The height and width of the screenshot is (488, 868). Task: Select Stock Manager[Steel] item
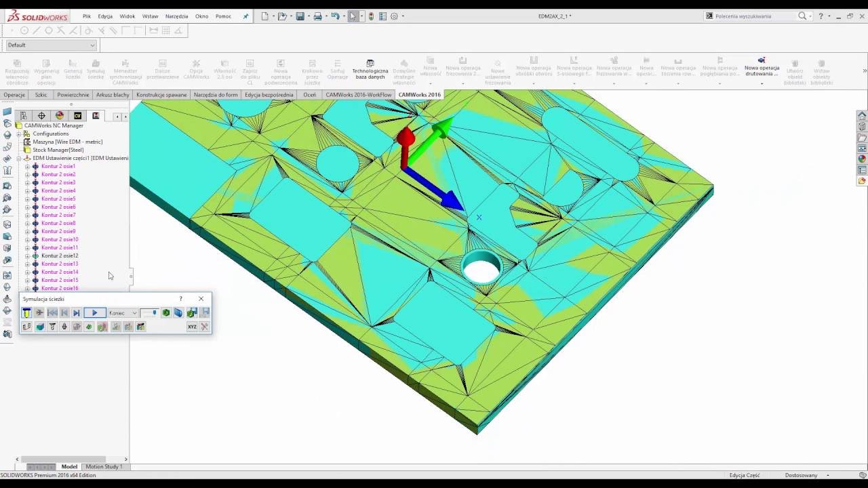(x=58, y=150)
